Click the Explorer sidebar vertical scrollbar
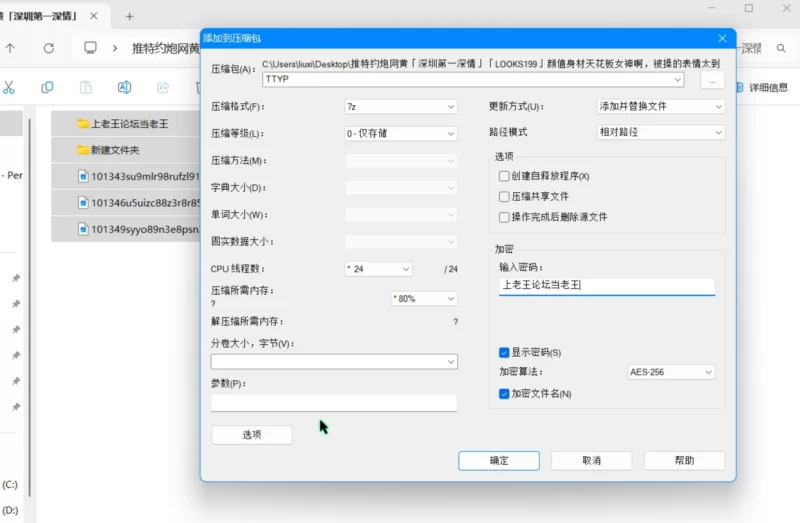This screenshot has width=800, height=523. click(x=30, y=306)
